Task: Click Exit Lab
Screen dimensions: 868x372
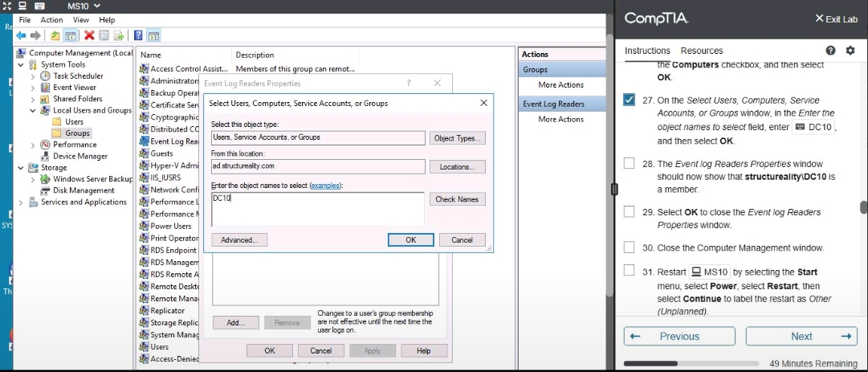Action: pyautogui.click(x=836, y=18)
